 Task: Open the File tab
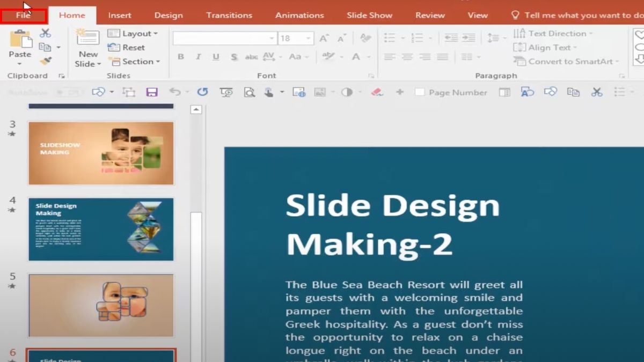tap(23, 15)
